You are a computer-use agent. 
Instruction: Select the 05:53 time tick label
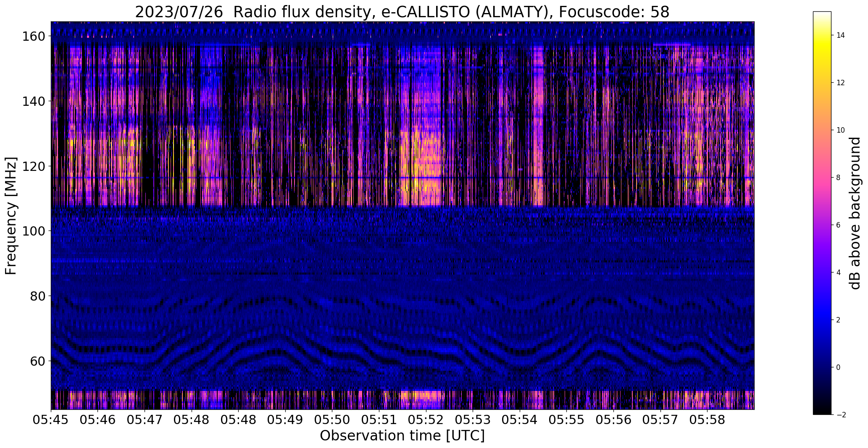(x=473, y=419)
